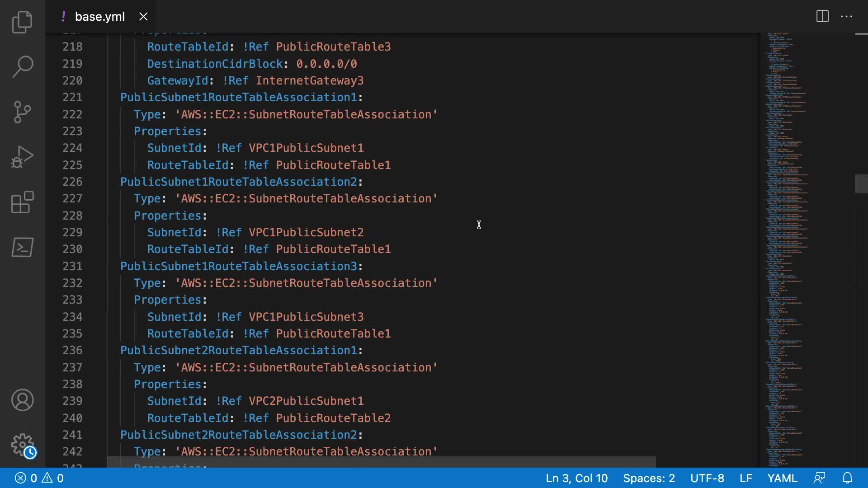Open the errors and warnings count
Image resolution: width=868 pixels, height=488 pixels.
point(39,478)
